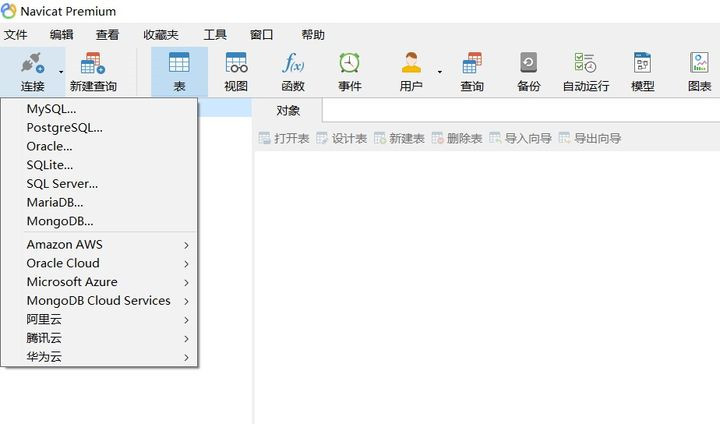This screenshot has height=424, width=720.
Task: Select the Function (函数) f(x) icon
Action: [293, 63]
